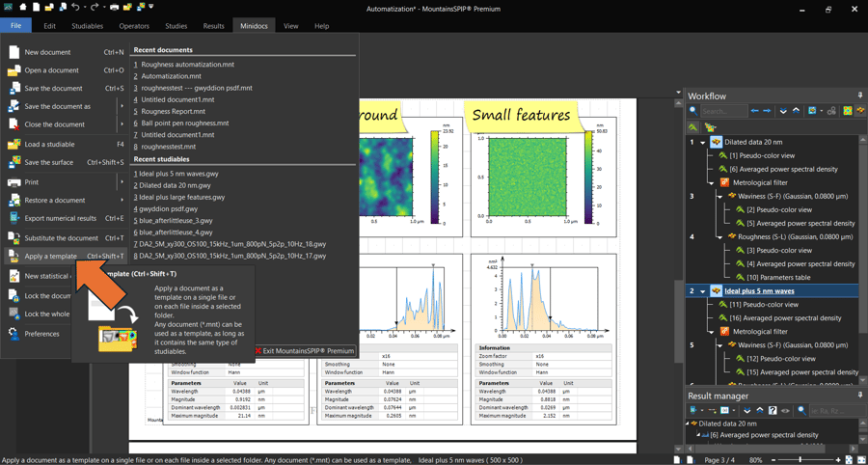Open the Edit menu tab

tap(50, 26)
